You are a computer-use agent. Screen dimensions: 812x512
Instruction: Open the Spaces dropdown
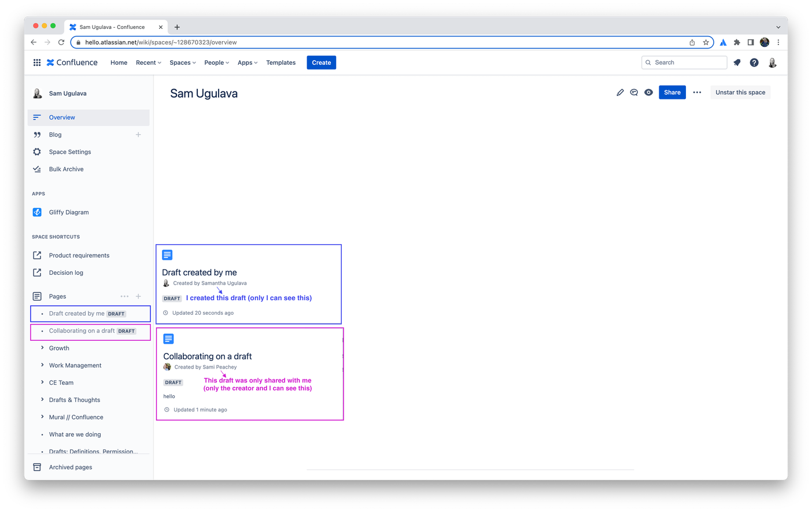pyautogui.click(x=183, y=62)
